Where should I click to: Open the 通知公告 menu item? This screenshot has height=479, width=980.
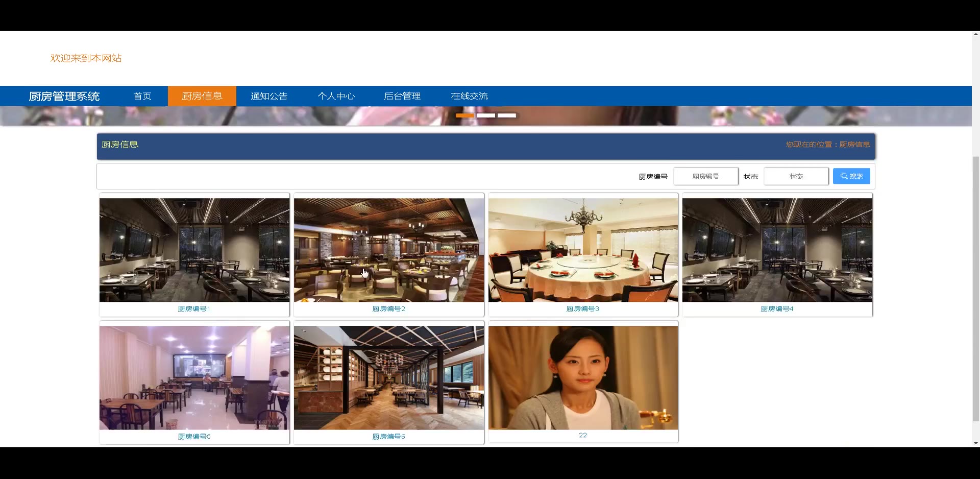pos(269,96)
